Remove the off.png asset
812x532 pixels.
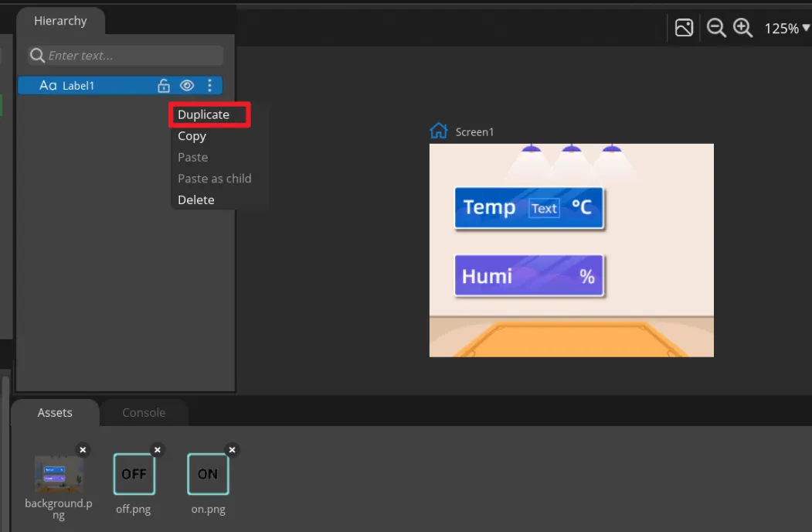click(x=158, y=450)
